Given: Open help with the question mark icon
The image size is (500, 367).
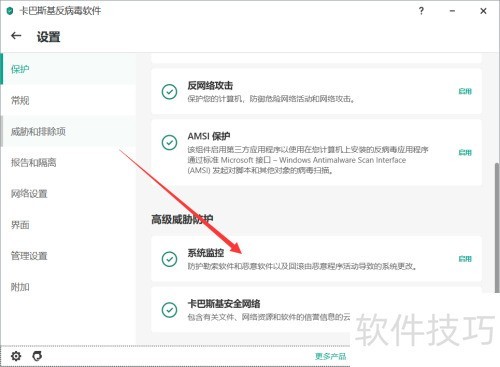Looking at the screenshot, I should pos(421,11).
